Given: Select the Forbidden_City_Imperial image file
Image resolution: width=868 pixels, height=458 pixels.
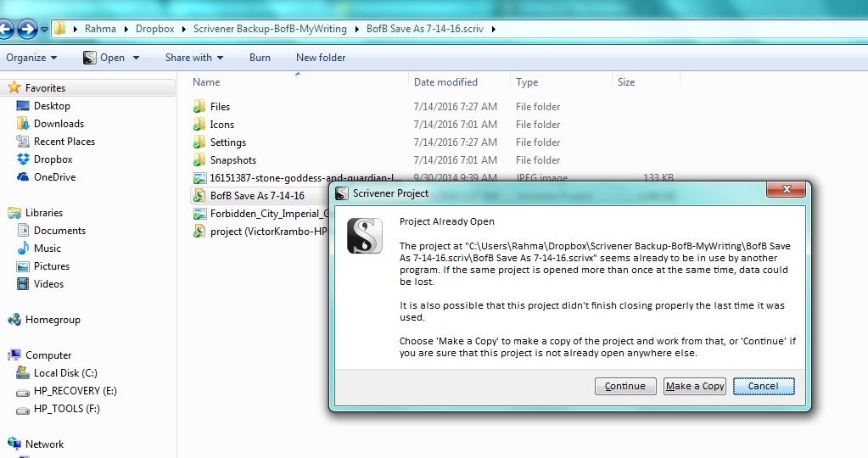Looking at the screenshot, I should tap(260, 214).
